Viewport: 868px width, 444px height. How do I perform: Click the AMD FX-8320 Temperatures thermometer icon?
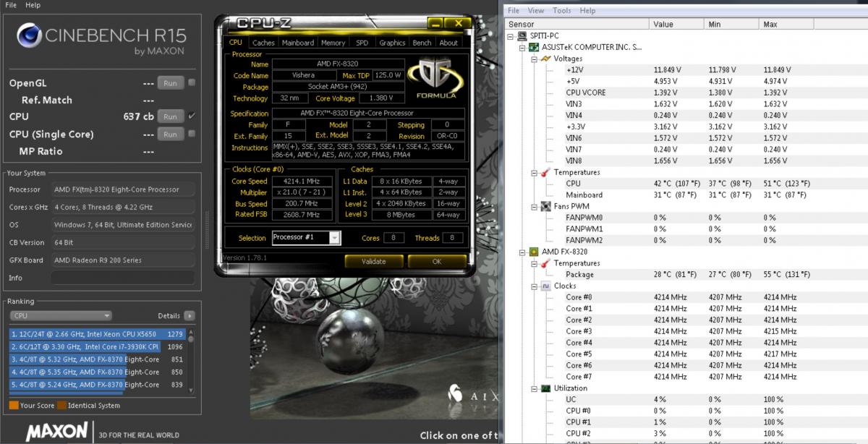tap(545, 263)
